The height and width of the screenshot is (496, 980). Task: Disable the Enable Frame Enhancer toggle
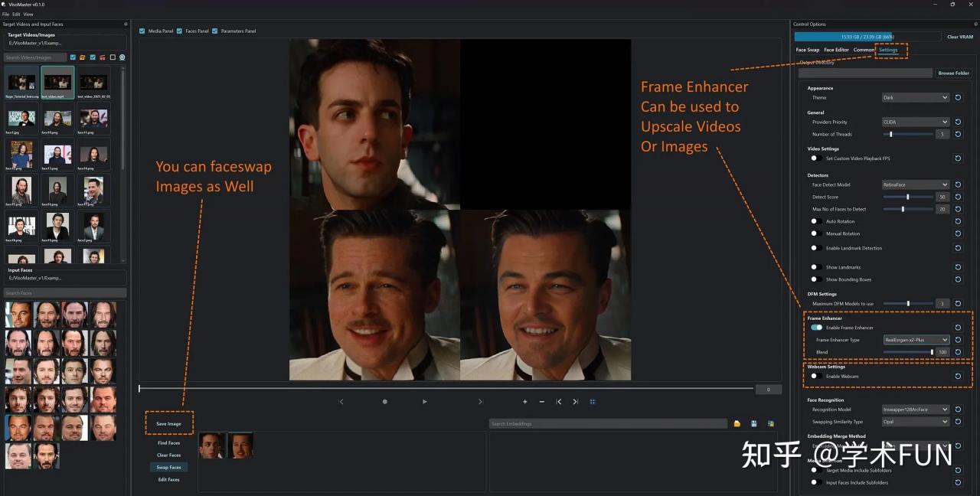point(817,328)
